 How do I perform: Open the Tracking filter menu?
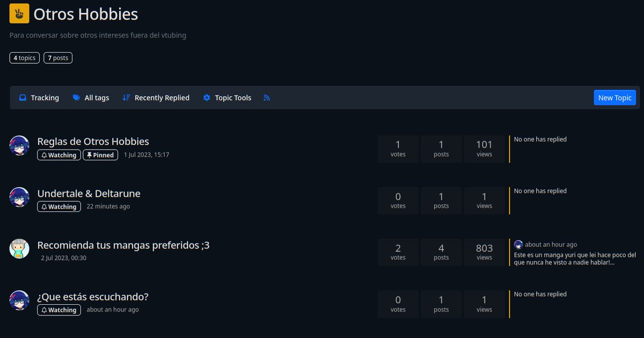coord(38,98)
